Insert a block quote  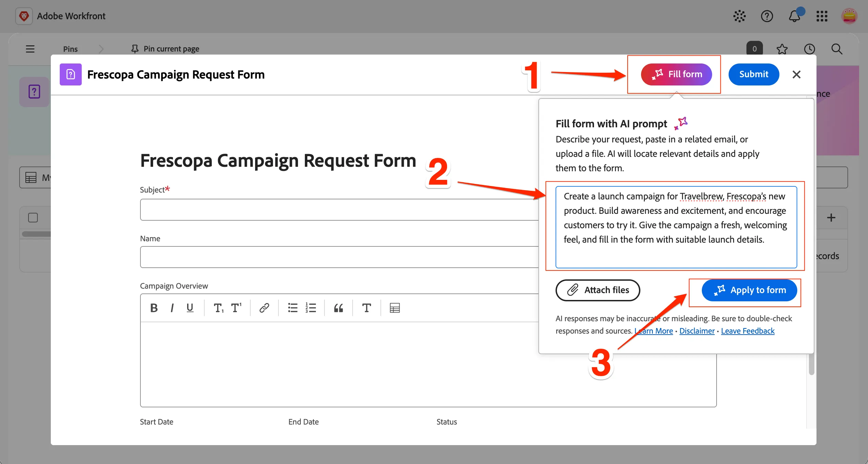tap(339, 308)
